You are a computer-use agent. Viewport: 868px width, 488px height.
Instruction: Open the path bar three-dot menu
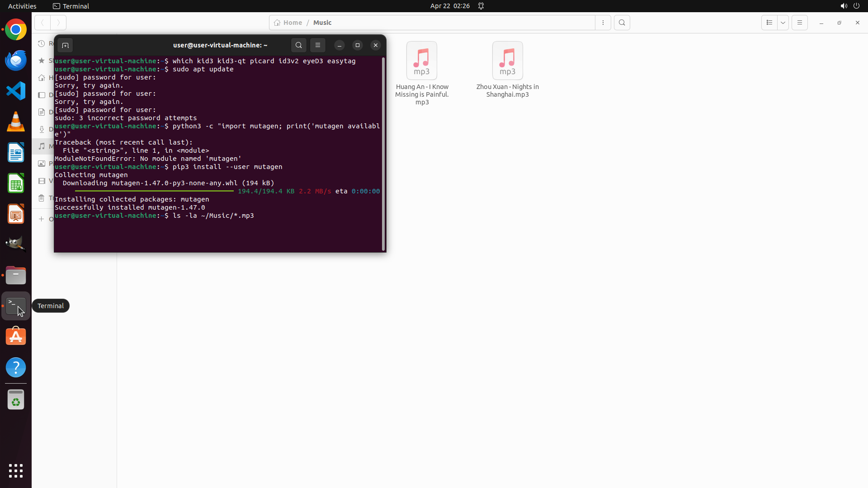pos(603,23)
